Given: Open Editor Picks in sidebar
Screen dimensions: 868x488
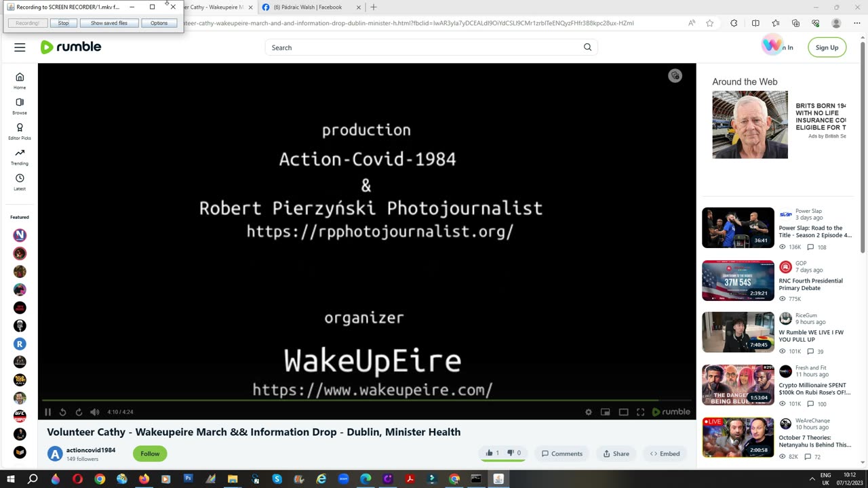Looking at the screenshot, I should [x=20, y=131].
